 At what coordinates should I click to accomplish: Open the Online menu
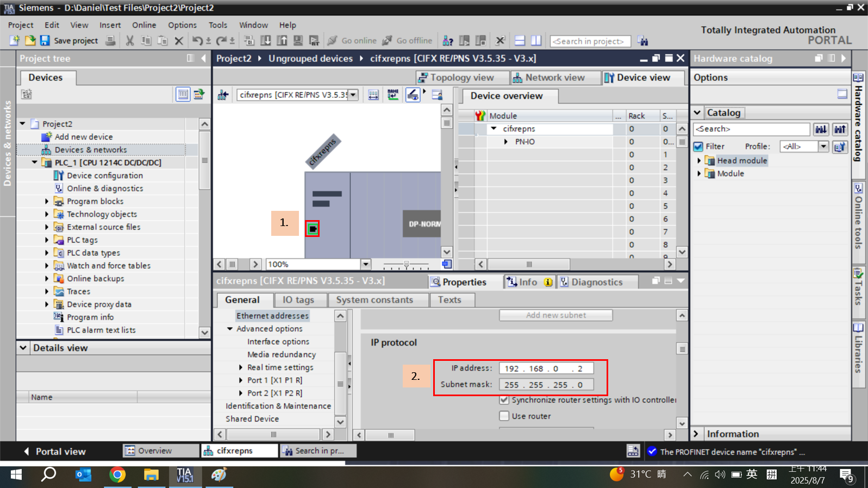click(144, 25)
